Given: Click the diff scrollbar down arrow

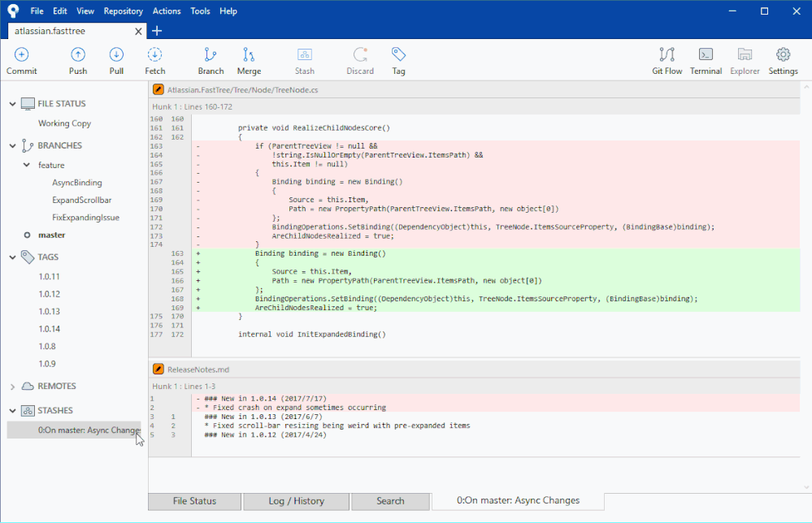Looking at the screenshot, I should point(806,487).
